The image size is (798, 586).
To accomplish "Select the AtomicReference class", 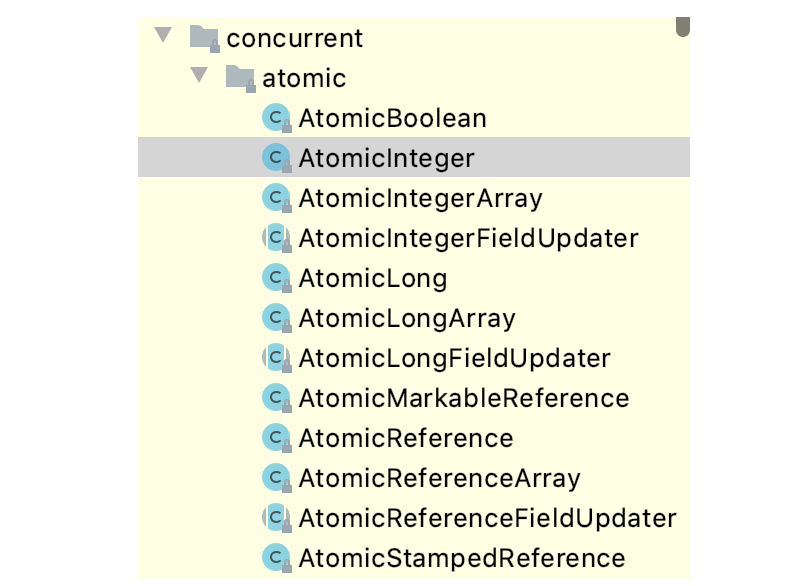I will (405, 438).
